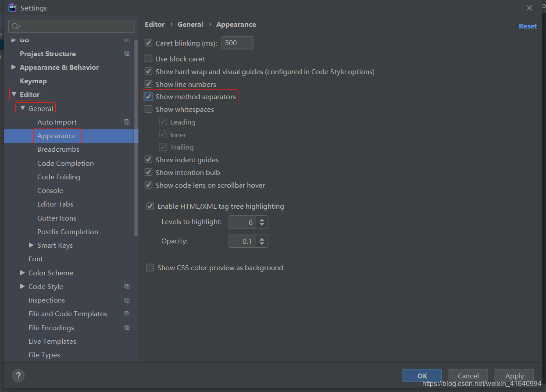Screen dimensions: 546x392
Task: Click Caret blinking 500 ms field
Action: click(237, 43)
